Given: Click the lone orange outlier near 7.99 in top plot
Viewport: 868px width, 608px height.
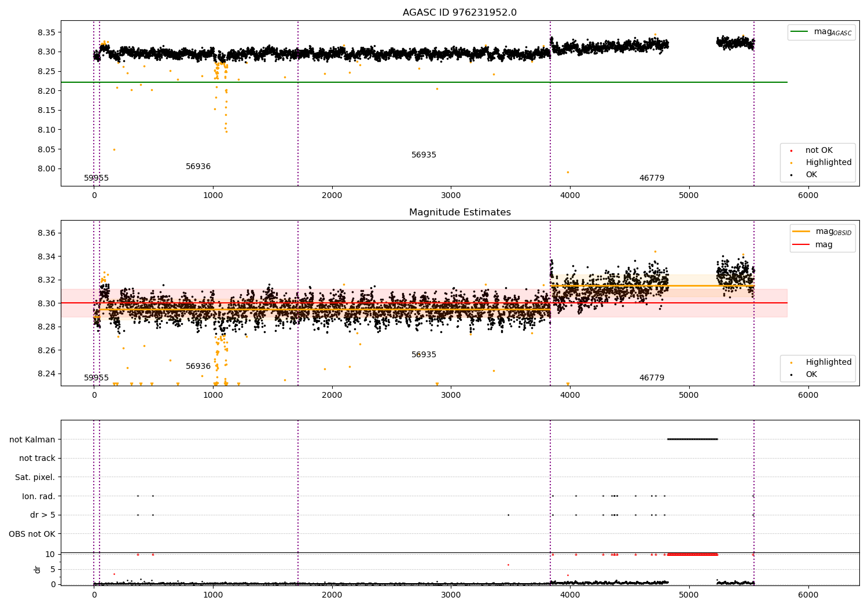Looking at the screenshot, I should (568, 172).
